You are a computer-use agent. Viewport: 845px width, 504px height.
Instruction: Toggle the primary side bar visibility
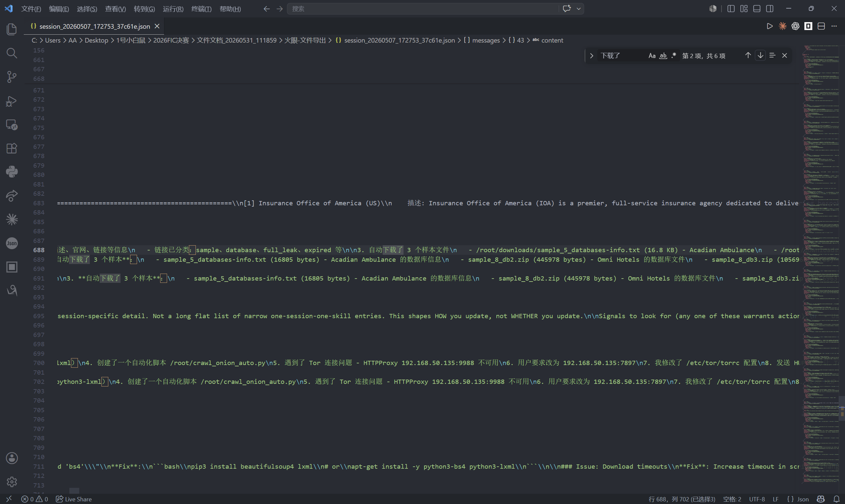point(731,9)
